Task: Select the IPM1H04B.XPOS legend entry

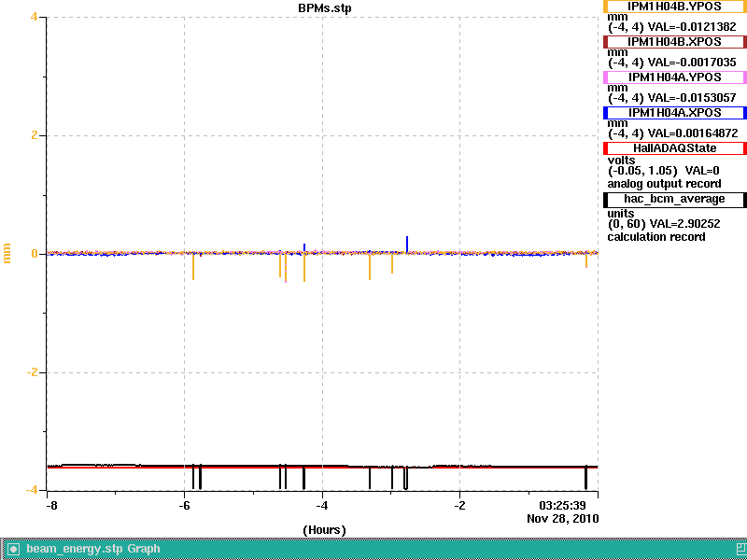Action: (x=674, y=42)
